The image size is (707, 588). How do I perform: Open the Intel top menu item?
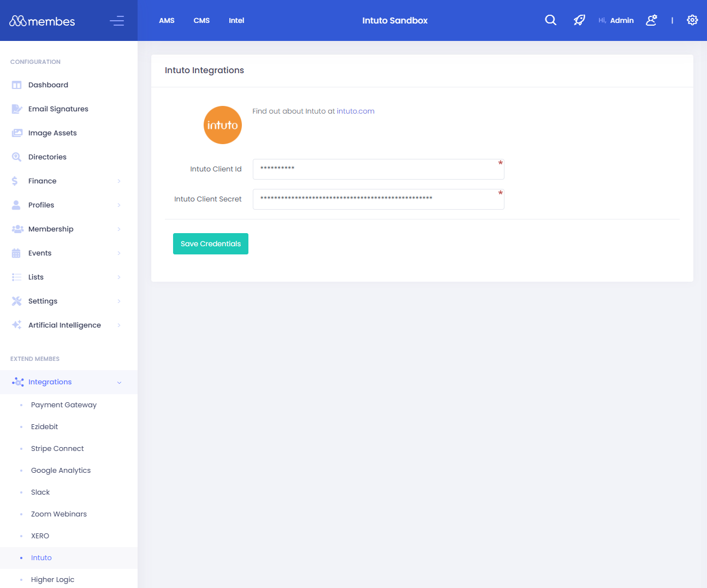(x=236, y=21)
